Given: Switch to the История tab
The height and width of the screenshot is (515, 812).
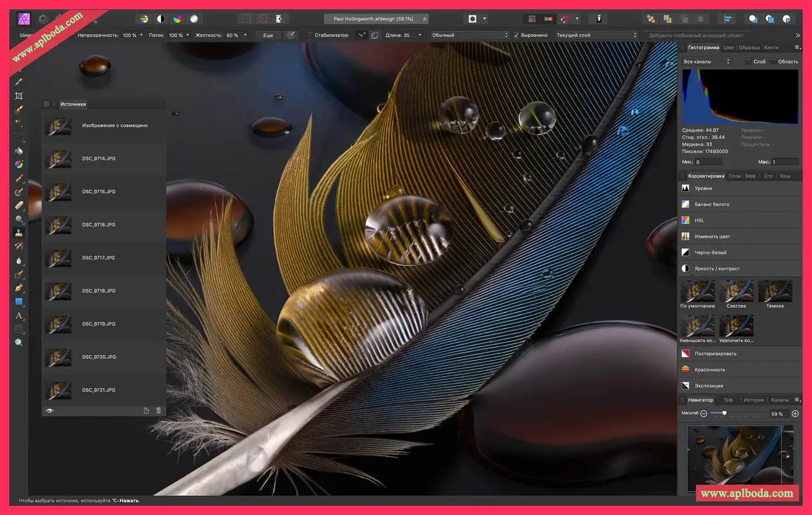Looking at the screenshot, I should click(753, 400).
